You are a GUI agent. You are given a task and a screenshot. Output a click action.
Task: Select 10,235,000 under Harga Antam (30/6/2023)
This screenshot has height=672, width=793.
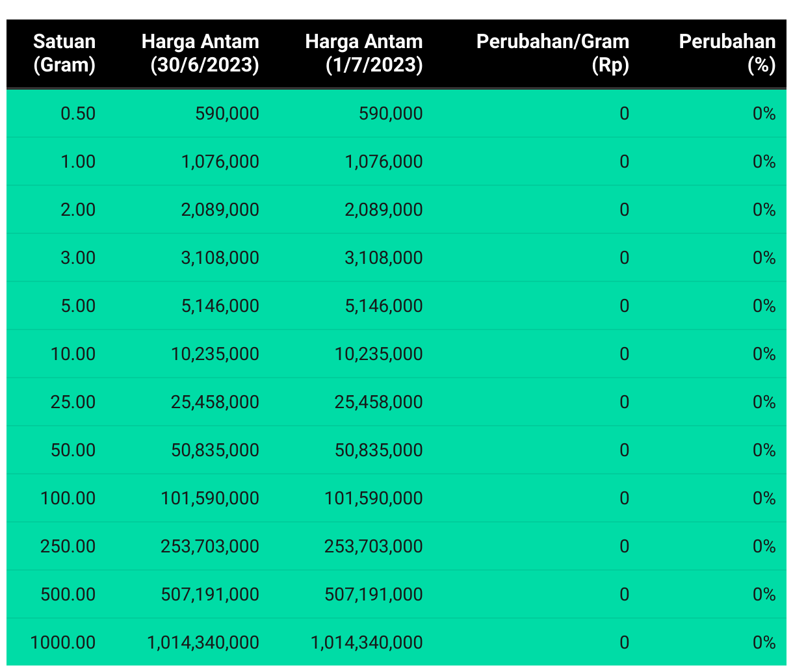pos(215,354)
